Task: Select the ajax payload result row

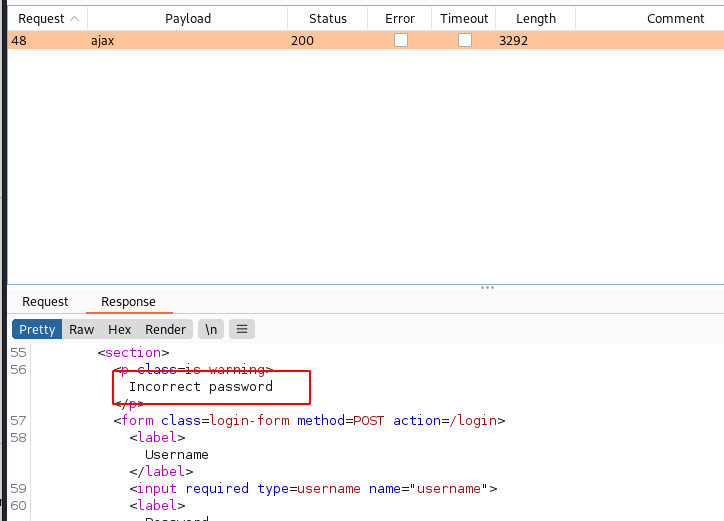Action: 188,41
